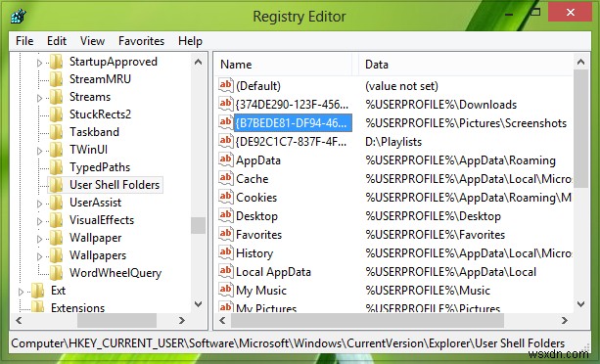This screenshot has width=600, height=364.
Task: Expand the VisualEffects key
Action: tap(39, 221)
